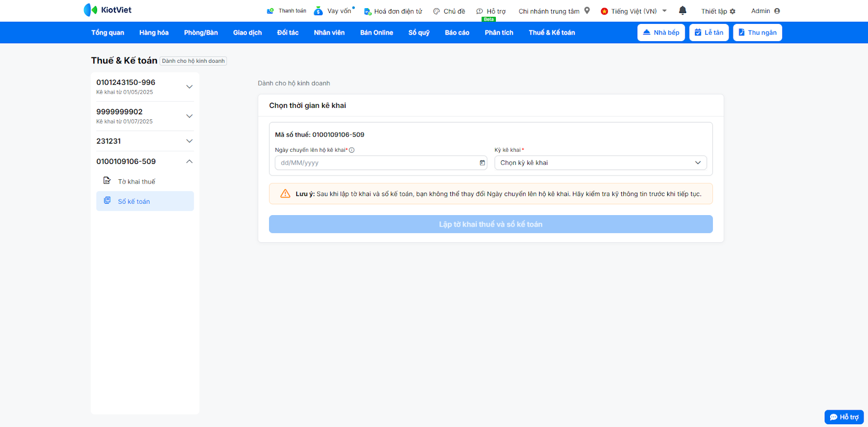Click the Thiết lập gear icon
Viewport: 868px width, 427px height.
point(733,11)
